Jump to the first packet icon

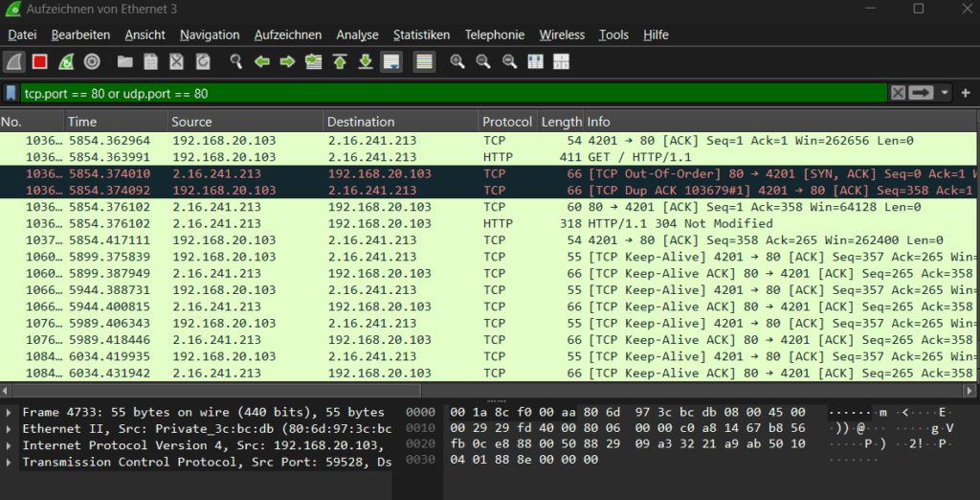pyautogui.click(x=340, y=62)
